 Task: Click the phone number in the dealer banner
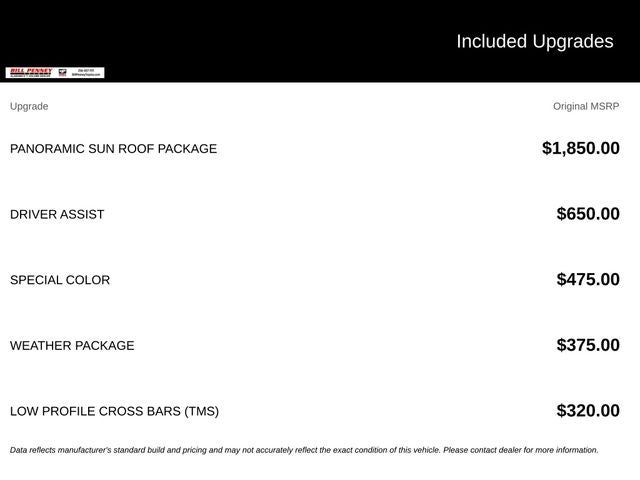86,70
